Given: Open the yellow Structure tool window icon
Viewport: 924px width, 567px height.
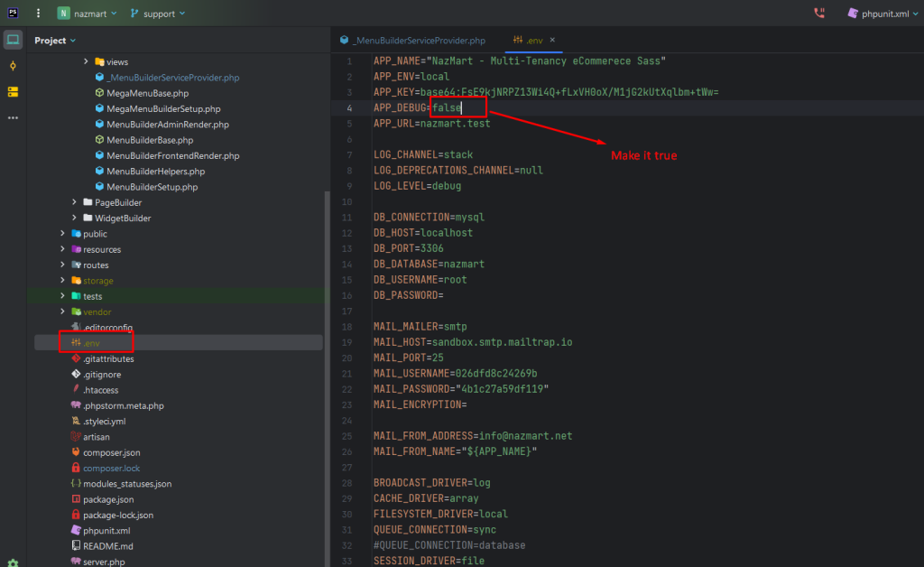Looking at the screenshot, I should tap(13, 92).
